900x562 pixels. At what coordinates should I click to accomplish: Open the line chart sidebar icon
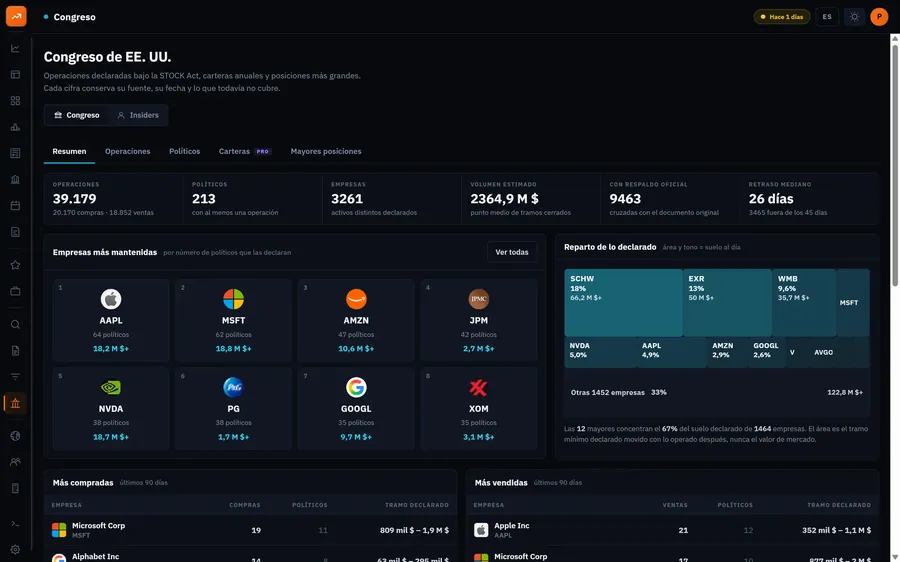[x=15, y=48]
